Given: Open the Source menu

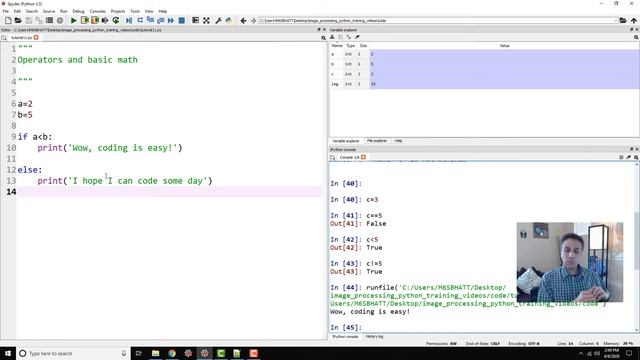Looking at the screenshot, I should (49, 11).
